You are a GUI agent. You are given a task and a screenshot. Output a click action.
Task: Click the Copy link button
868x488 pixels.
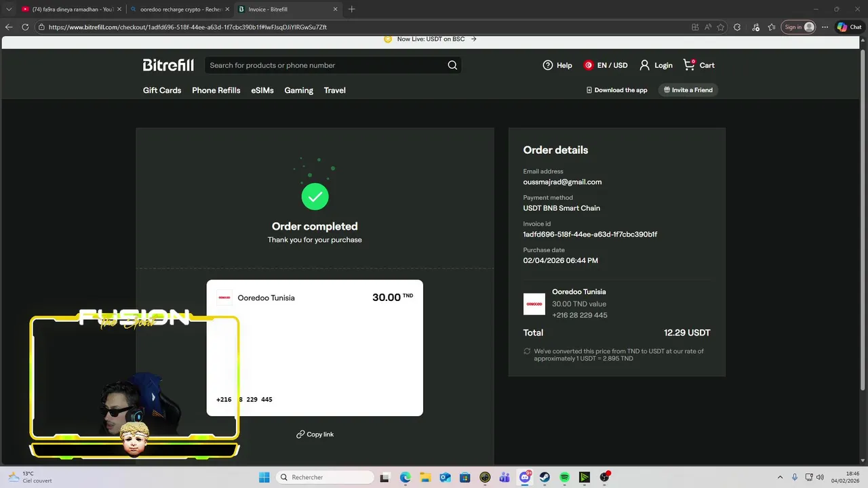click(x=315, y=434)
